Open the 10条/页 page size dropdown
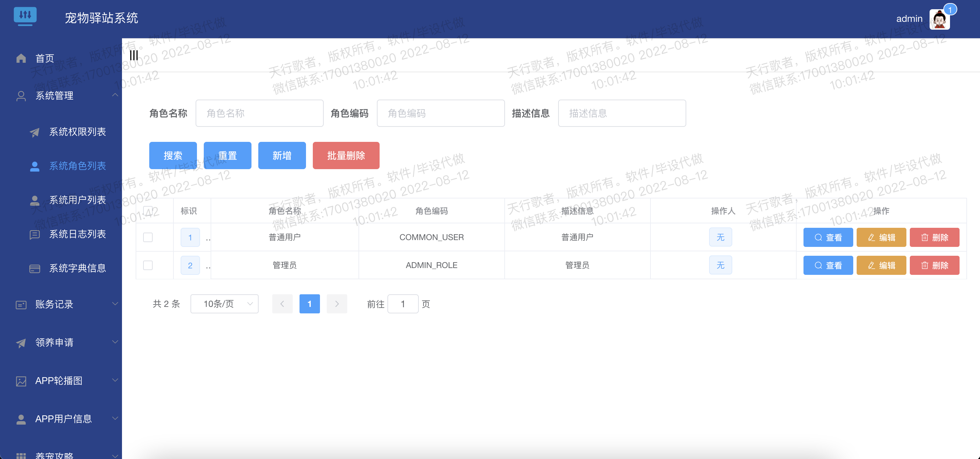This screenshot has height=459, width=980. [x=225, y=304]
